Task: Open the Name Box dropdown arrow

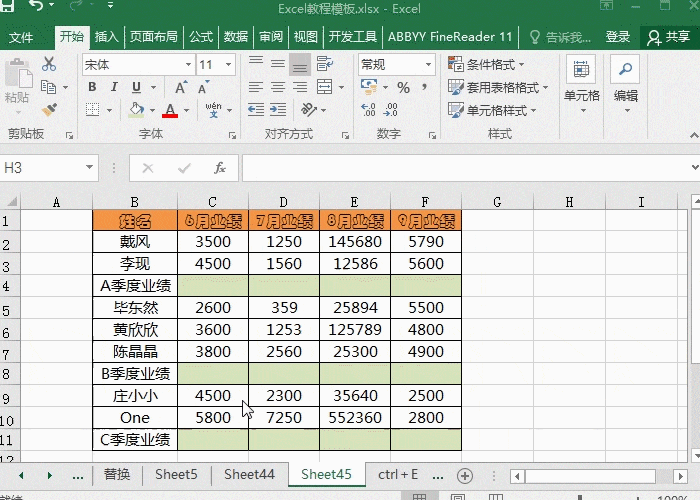Action: pos(90,168)
